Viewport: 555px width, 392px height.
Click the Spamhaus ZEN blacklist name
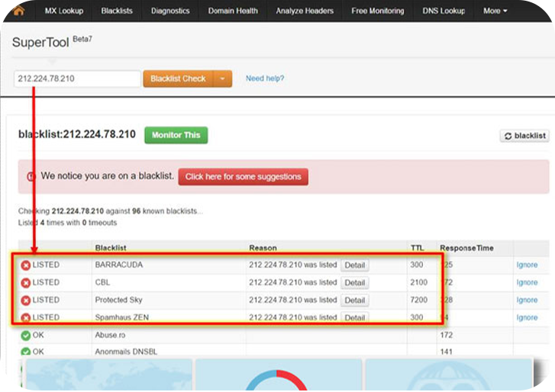coord(121,317)
